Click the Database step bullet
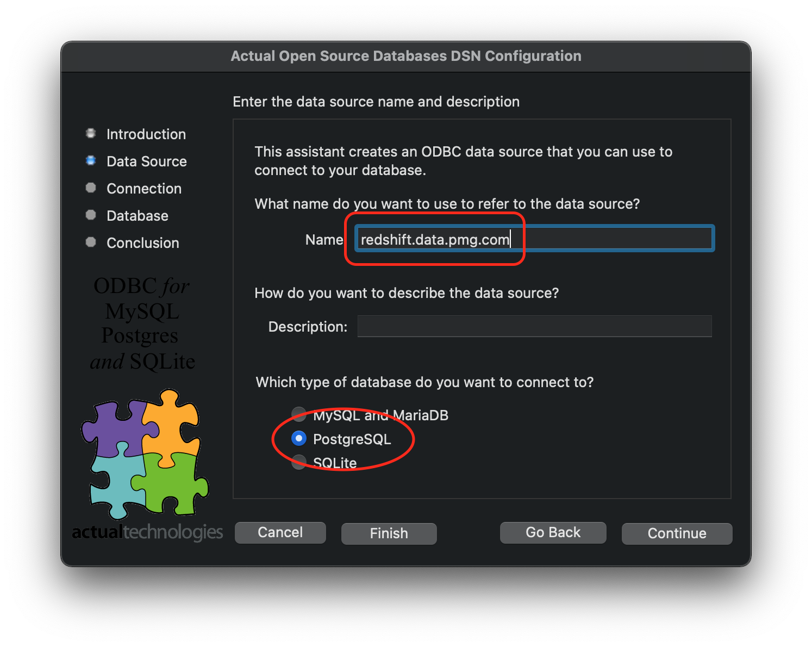 coord(91,215)
